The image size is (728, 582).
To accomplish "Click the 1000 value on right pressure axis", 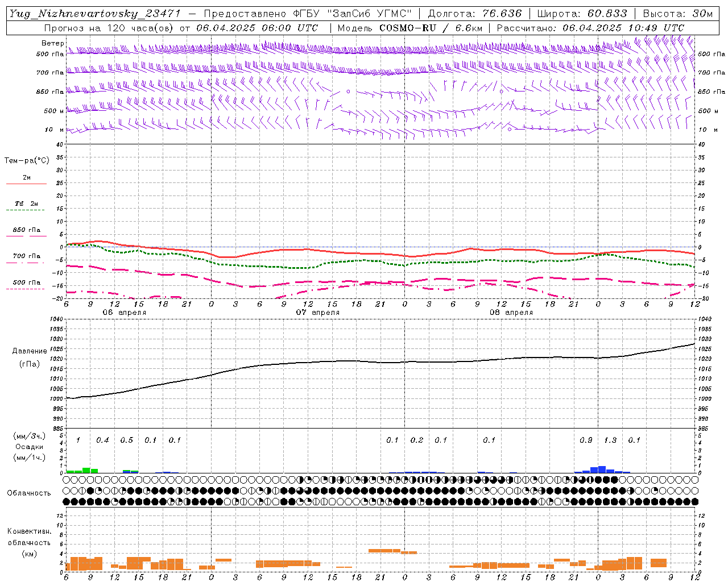I will coord(704,399).
